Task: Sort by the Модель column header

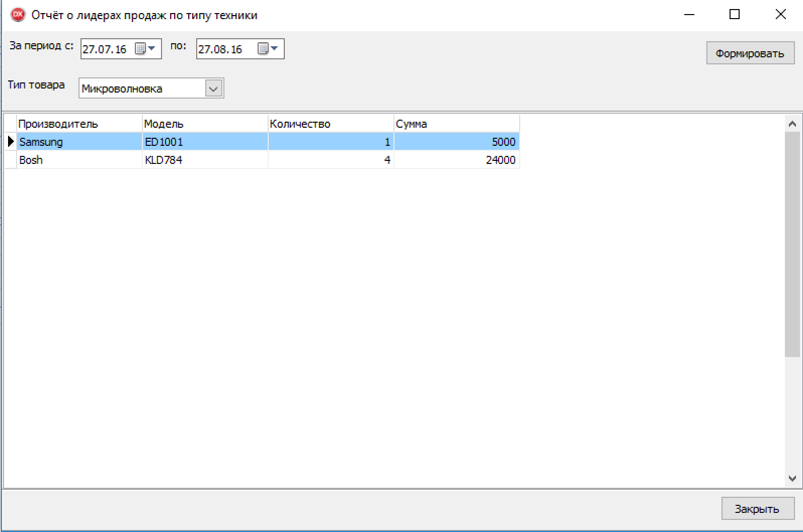Action: tap(205, 124)
